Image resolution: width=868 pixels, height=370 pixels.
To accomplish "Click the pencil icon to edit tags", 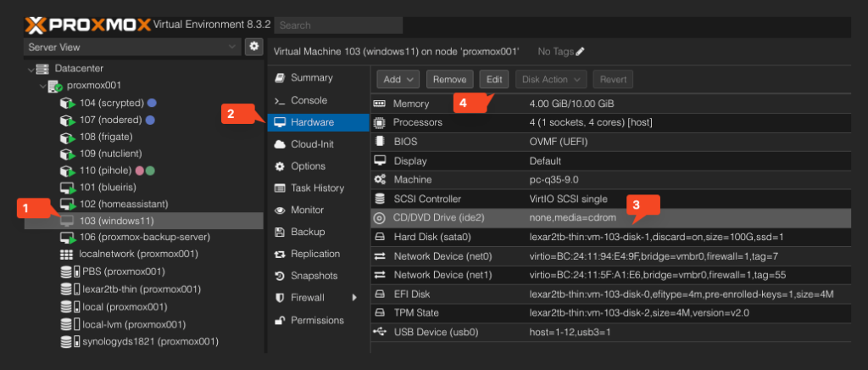I will pos(580,52).
